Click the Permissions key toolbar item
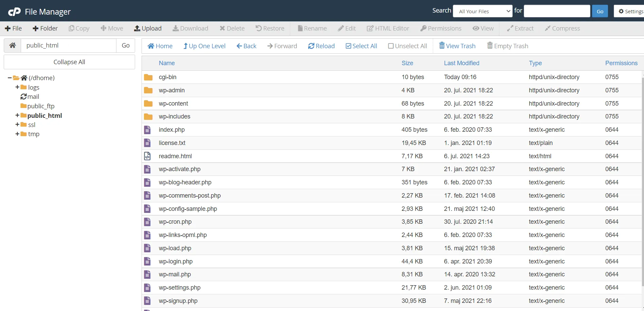Image resolution: width=644 pixels, height=311 pixels. click(x=441, y=29)
